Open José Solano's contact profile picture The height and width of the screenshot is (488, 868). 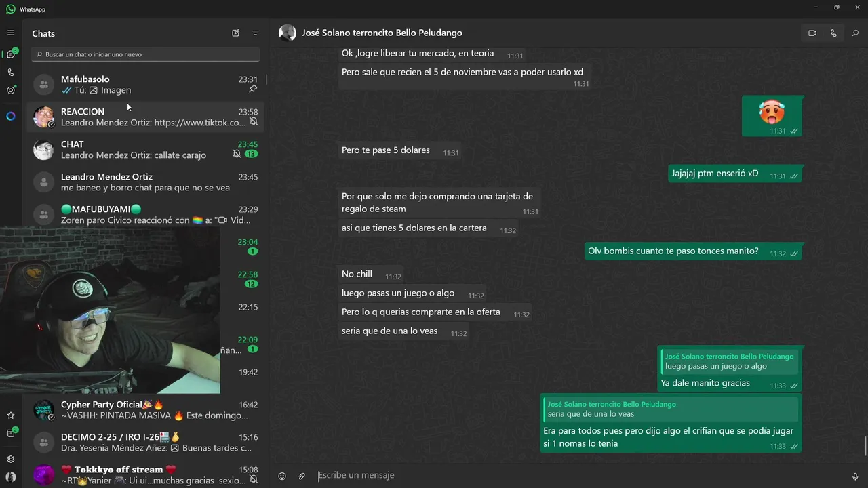288,33
